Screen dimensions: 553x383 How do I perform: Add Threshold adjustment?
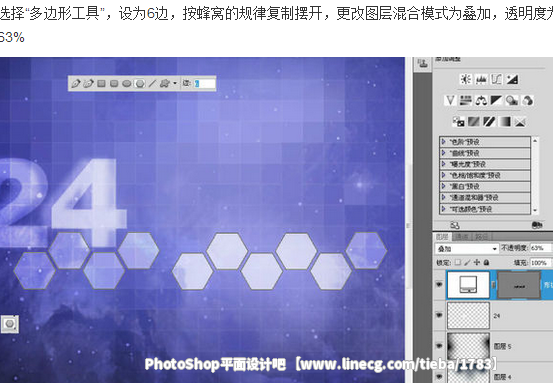pos(489,122)
